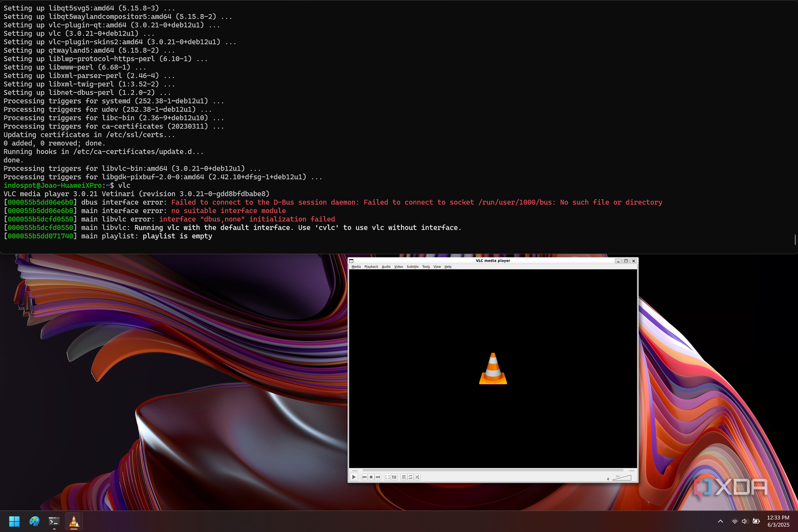Toggle fullscreen mode in VLC
This screenshot has width=798, height=532.
(x=387, y=477)
